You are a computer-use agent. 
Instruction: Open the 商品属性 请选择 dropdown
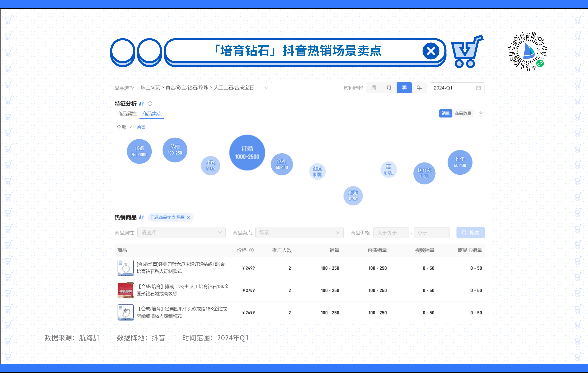(181, 232)
